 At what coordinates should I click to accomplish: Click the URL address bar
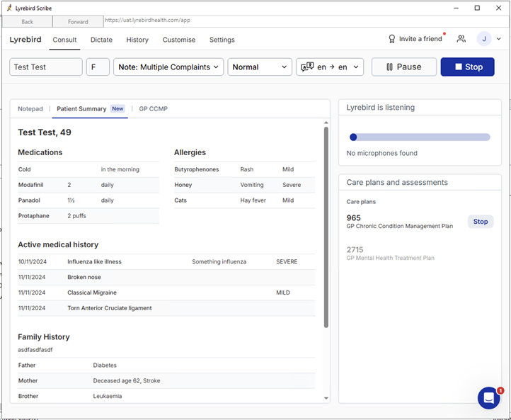[x=306, y=21]
